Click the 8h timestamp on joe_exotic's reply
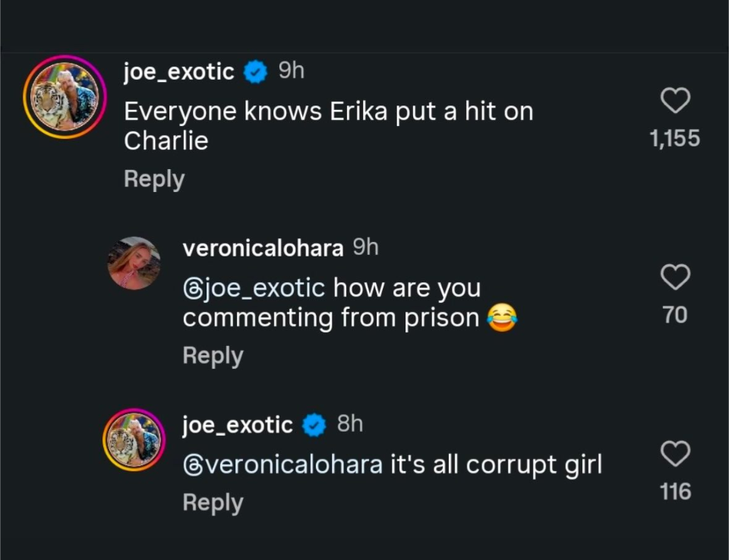This screenshot has width=729, height=560. (x=350, y=424)
